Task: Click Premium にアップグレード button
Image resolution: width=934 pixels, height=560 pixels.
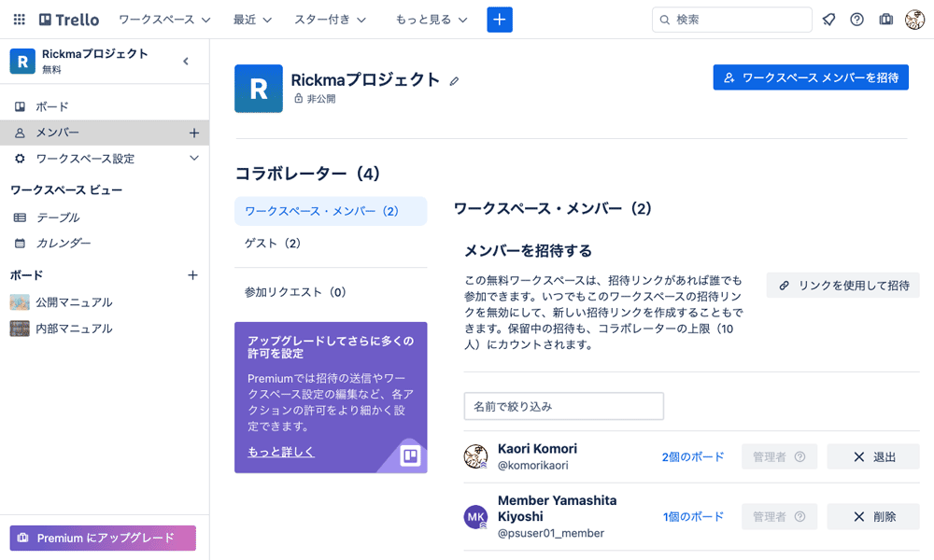Action: click(103, 538)
